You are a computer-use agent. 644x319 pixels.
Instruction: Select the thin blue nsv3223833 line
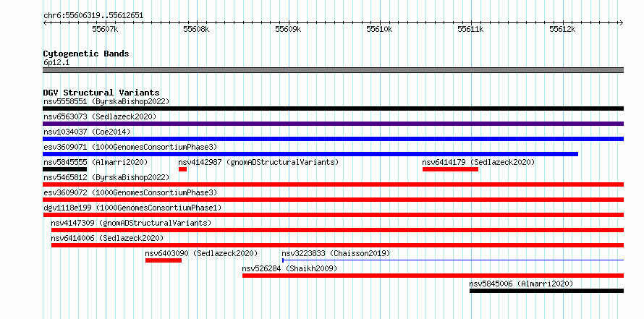click(x=453, y=260)
